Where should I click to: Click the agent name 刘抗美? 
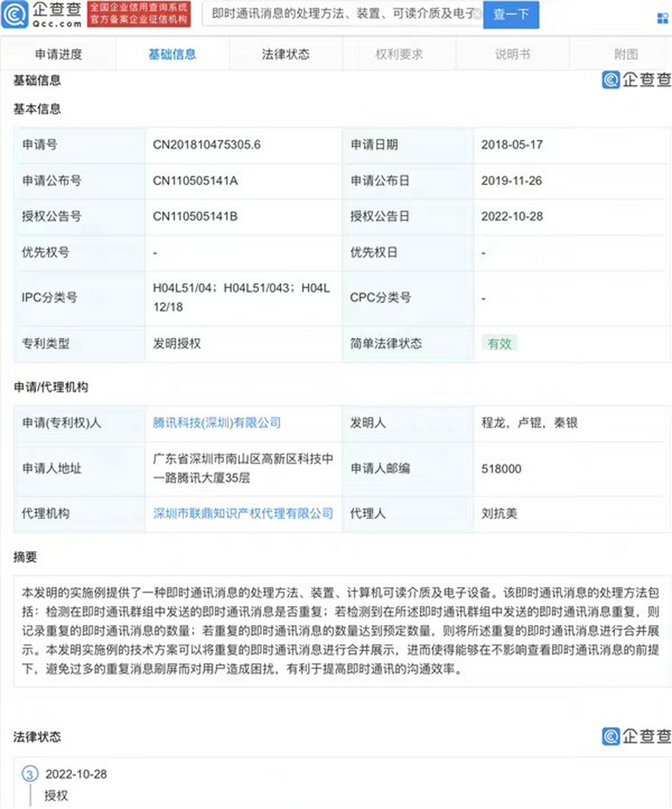click(x=499, y=514)
